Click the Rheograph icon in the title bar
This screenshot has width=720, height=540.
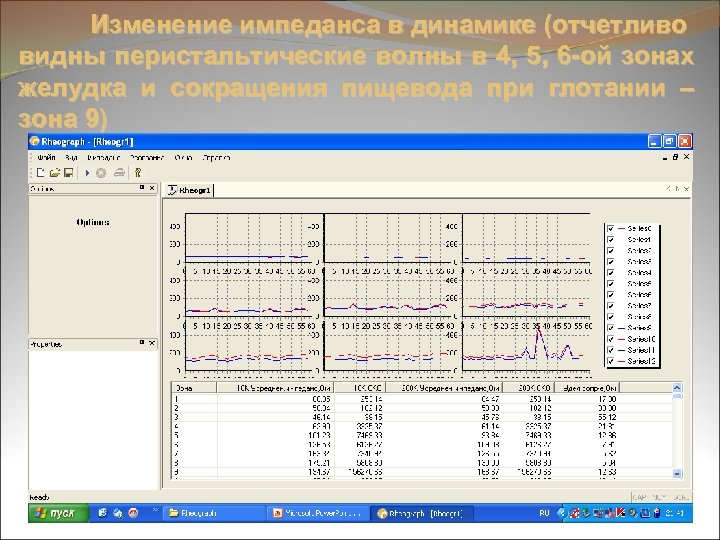coord(34,141)
